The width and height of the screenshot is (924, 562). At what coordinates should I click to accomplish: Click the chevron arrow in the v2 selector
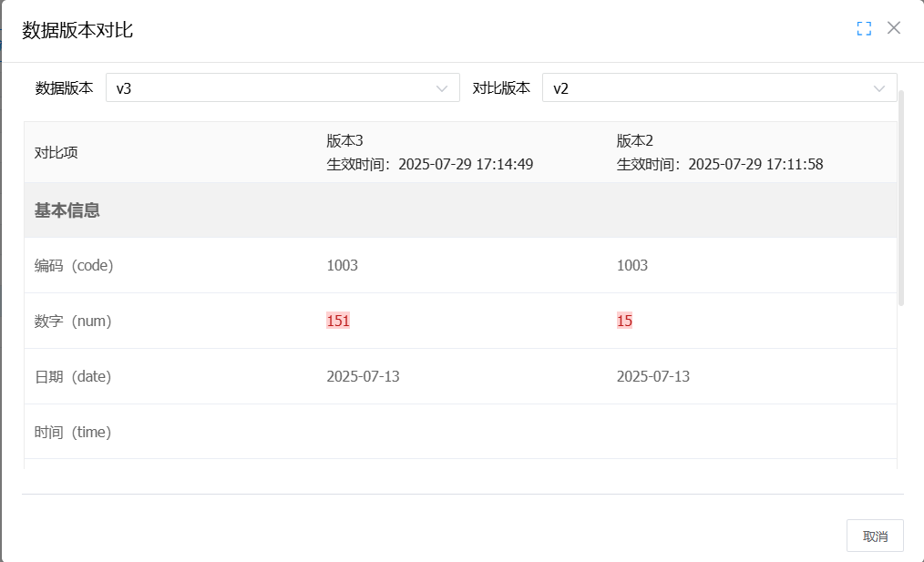tap(879, 88)
